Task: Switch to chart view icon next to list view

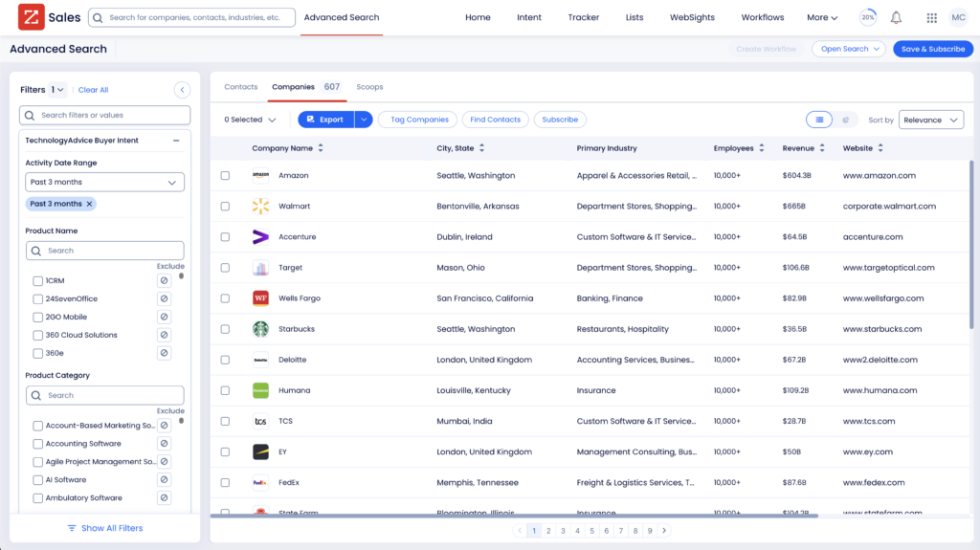Action: tap(845, 120)
